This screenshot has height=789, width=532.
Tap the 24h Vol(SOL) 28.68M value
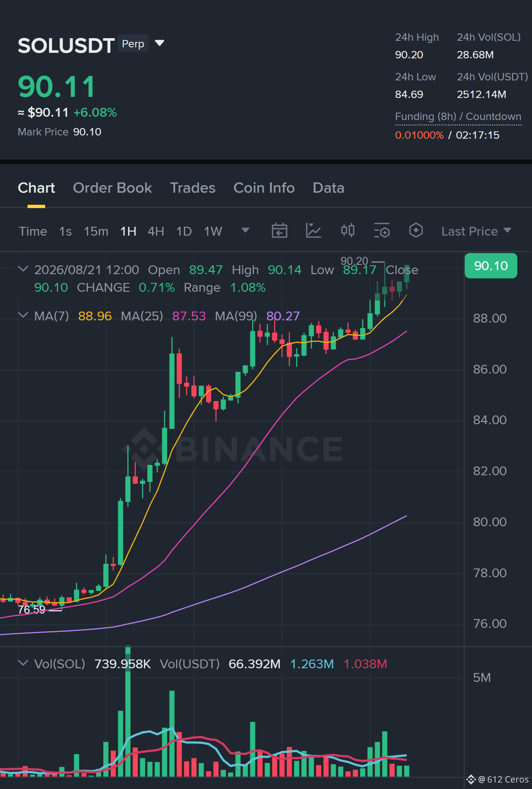point(475,55)
